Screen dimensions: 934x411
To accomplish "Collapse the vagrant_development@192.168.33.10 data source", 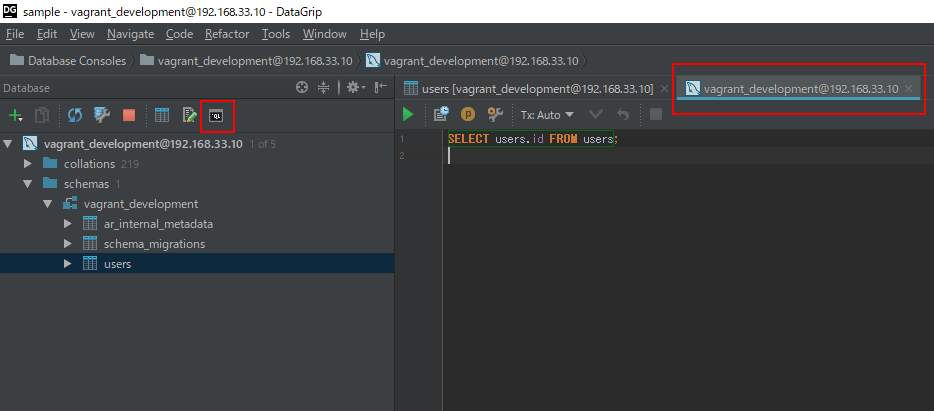I will click(8, 144).
